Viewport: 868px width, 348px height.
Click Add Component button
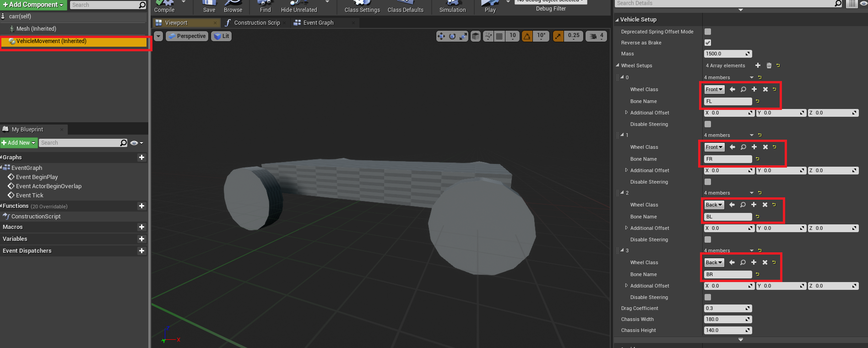[34, 5]
